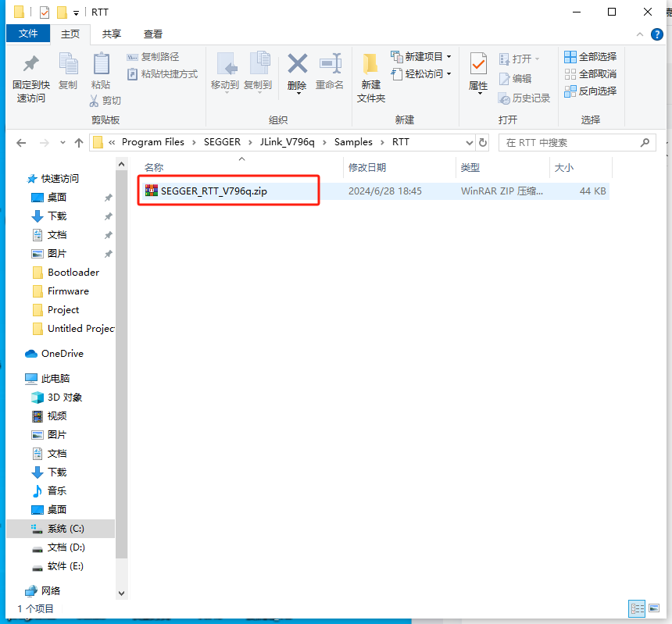Open the File tab
Viewport: 672px width, 624px height.
coord(28,34)
